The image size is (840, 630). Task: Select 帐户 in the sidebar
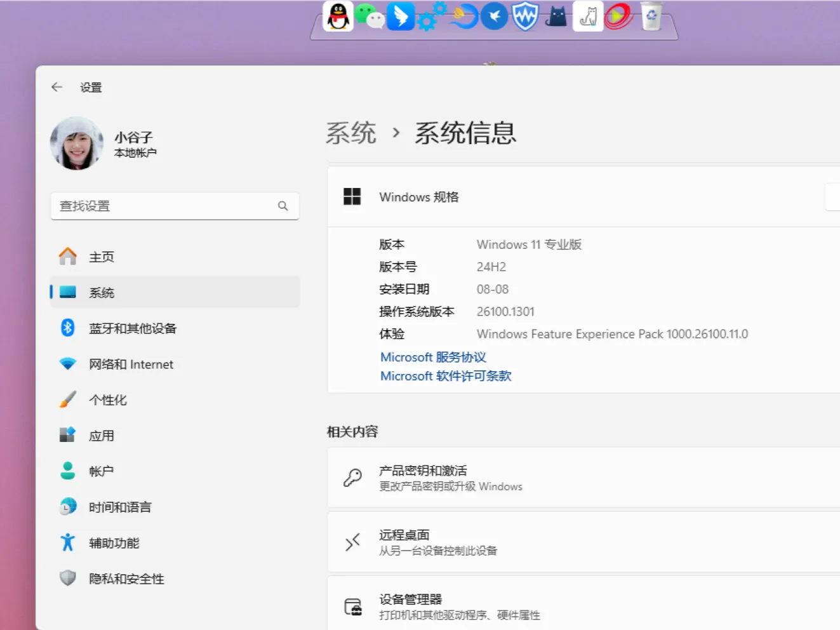pyautogui.click(x=102, y=471)
